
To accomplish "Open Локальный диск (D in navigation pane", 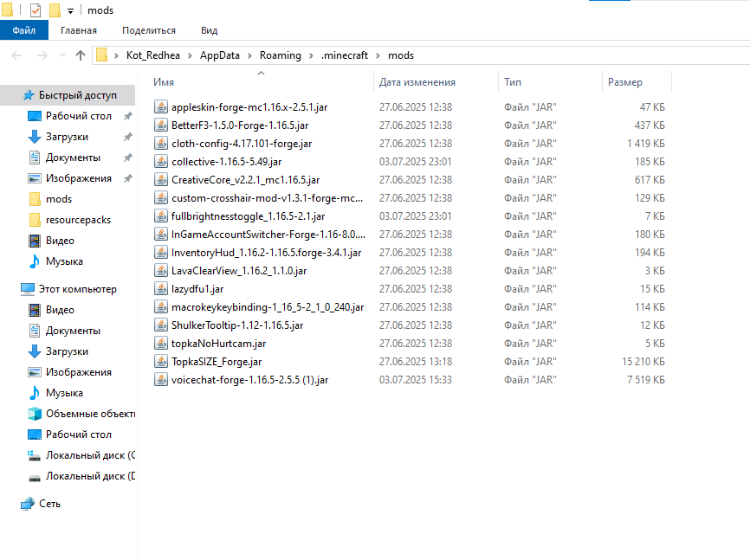I will (90, 476).
